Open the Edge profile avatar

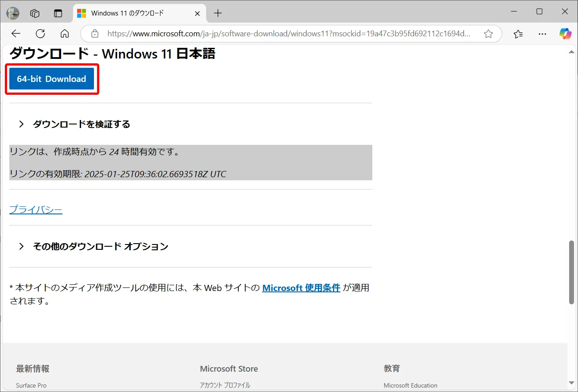[x=13, y=13]
